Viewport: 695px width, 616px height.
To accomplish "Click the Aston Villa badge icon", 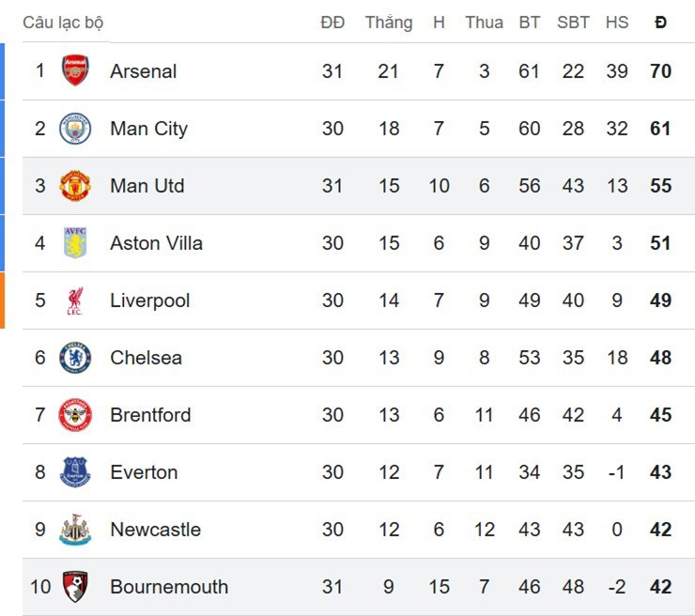I will point(75,243).
